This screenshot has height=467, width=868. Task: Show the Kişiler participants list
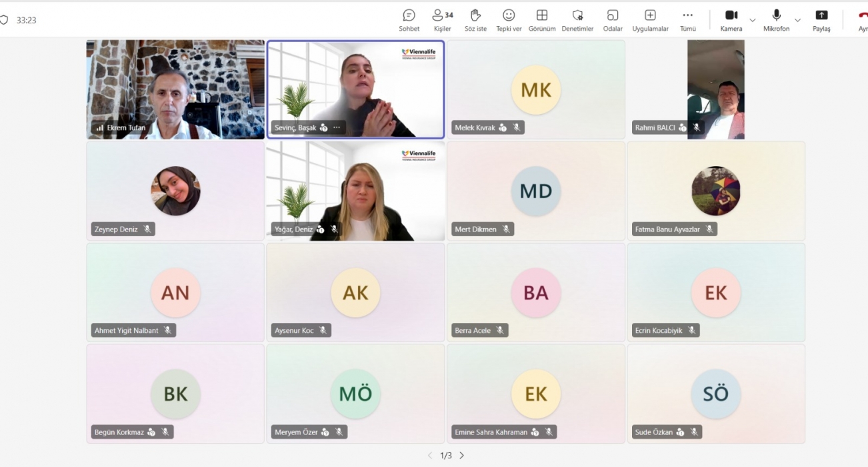(442, 19)
